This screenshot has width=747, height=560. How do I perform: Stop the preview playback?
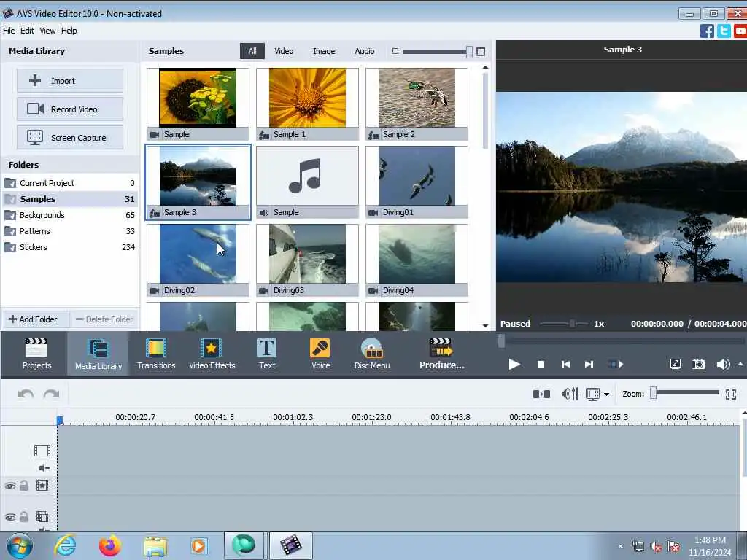[x=541, y=365]
